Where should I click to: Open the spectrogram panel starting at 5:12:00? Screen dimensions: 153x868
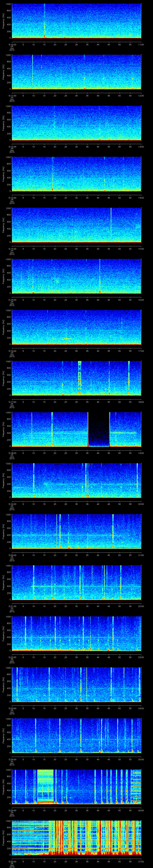pyautogui.click(x=77, y=123)
